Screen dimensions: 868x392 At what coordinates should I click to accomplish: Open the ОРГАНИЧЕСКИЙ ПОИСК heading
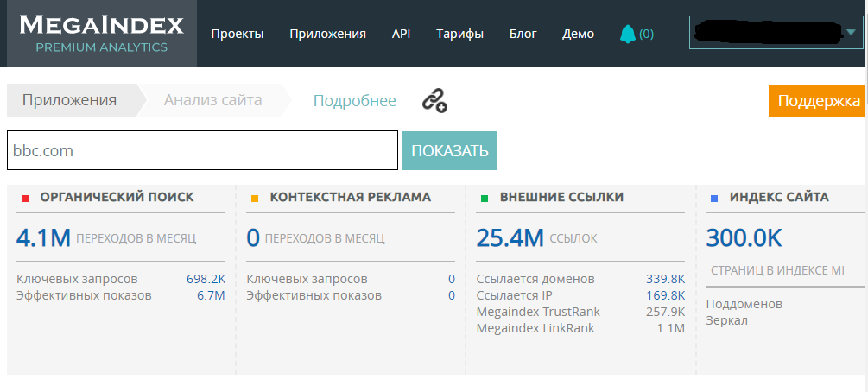pos(117,197)
